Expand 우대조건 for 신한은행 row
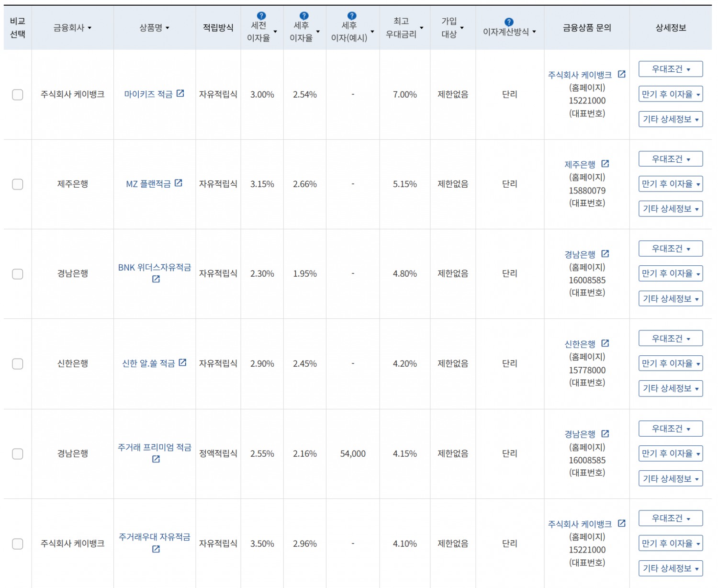The height and width of the screenshot is (588, 718). 671,339
